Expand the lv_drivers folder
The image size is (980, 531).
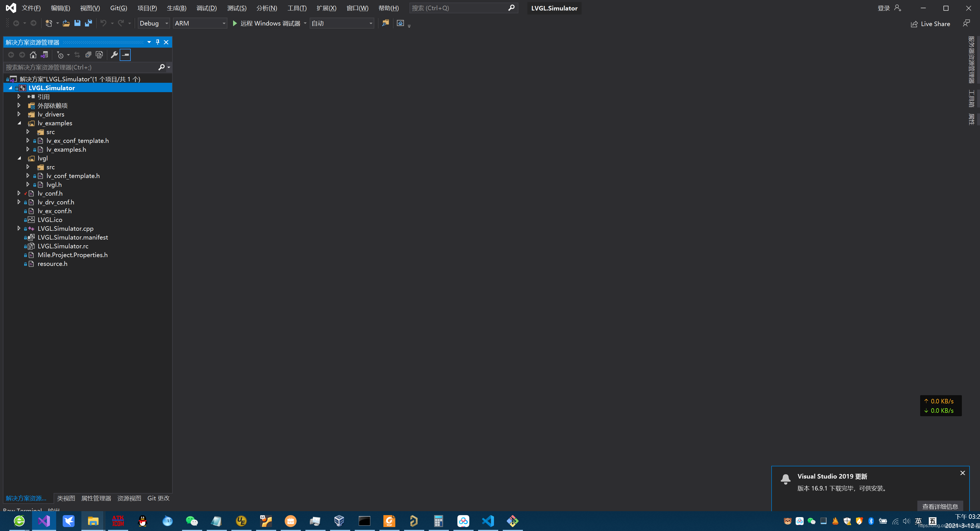click(19, 114)
